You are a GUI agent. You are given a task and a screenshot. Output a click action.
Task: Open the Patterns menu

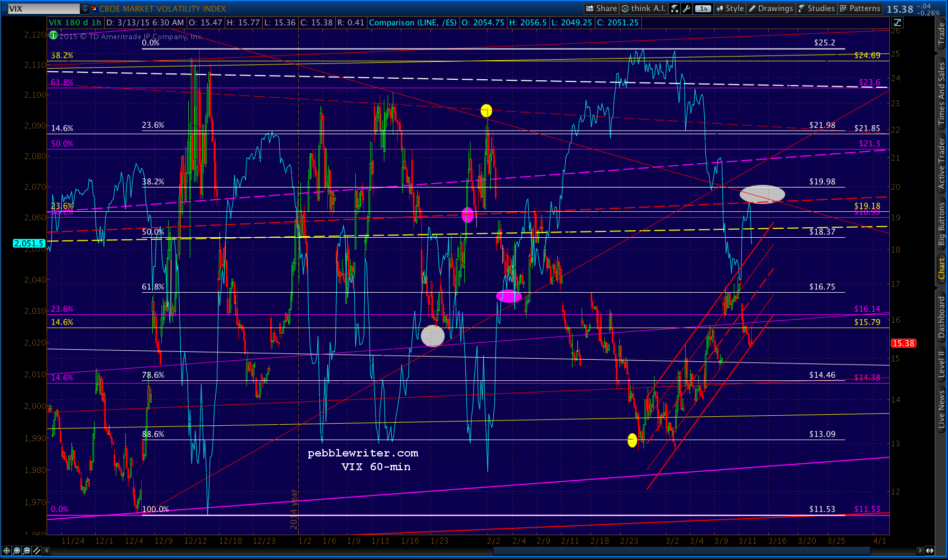(x=860, y=8)
